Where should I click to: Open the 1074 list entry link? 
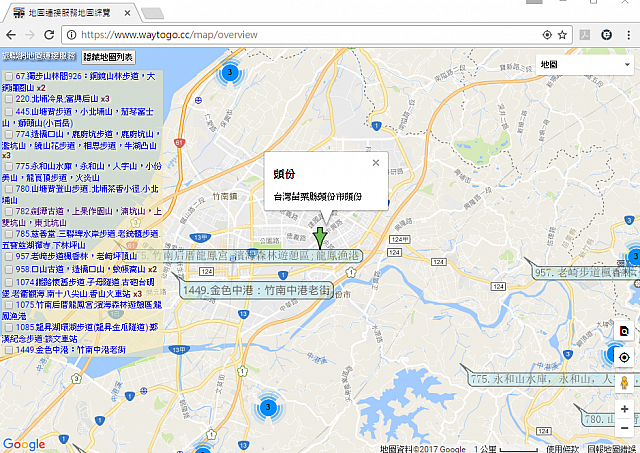78,288
